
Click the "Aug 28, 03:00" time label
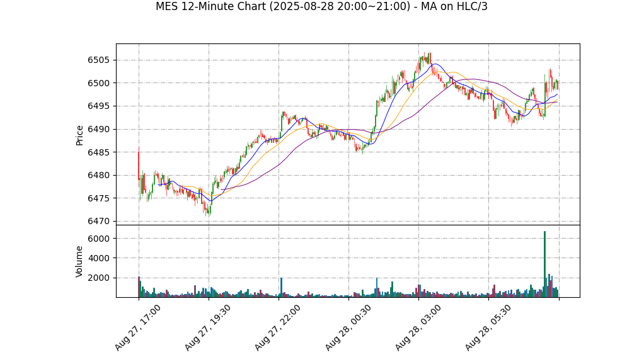pos(418,327)
